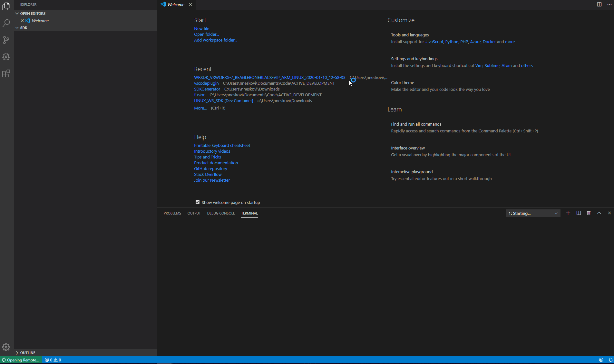
Task: Open the Source Control view icon
Action: pos(6,40)
